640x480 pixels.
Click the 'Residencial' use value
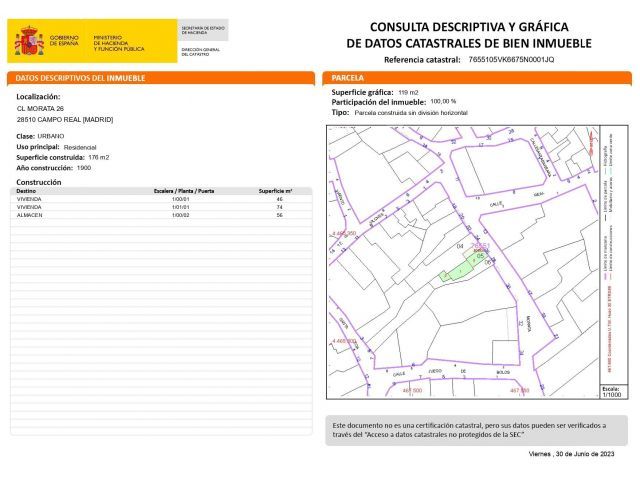(x=80, y=147)
